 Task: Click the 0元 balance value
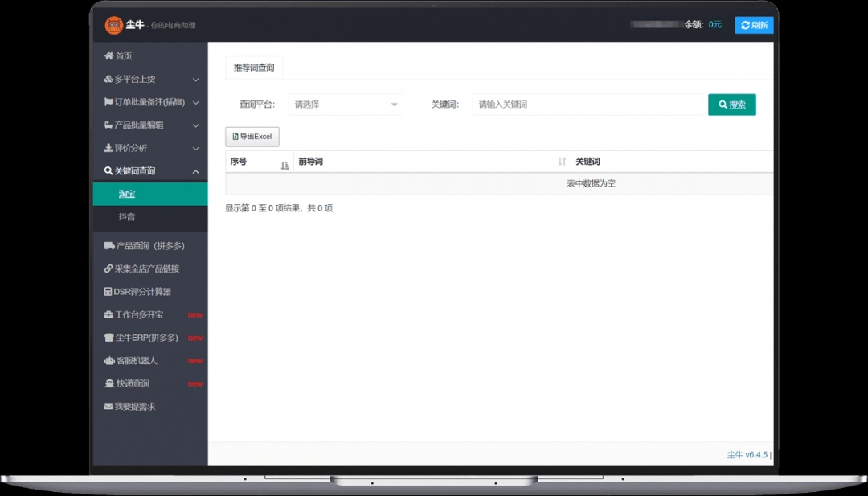pos(715,24)
